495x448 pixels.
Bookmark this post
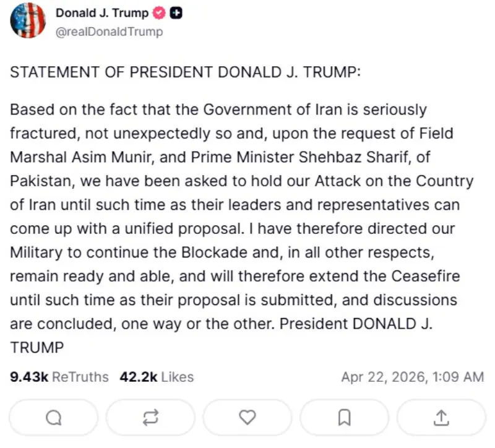(x=345, y=418)
